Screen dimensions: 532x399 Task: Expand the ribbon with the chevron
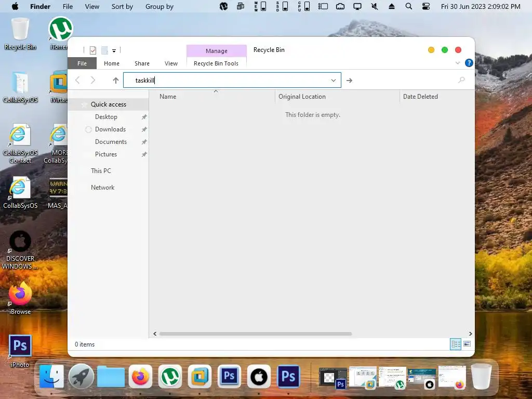(458, 63)
